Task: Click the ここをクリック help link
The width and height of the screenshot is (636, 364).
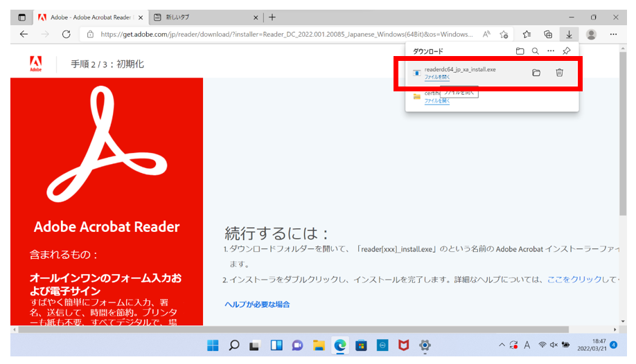Action: (574, 280)
